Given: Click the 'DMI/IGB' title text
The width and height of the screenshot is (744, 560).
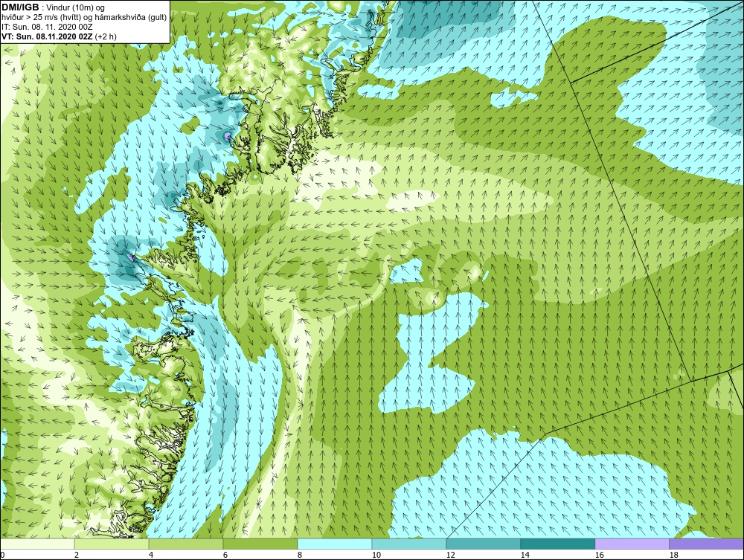Looking at the screenshot, I should pos(20,7).
